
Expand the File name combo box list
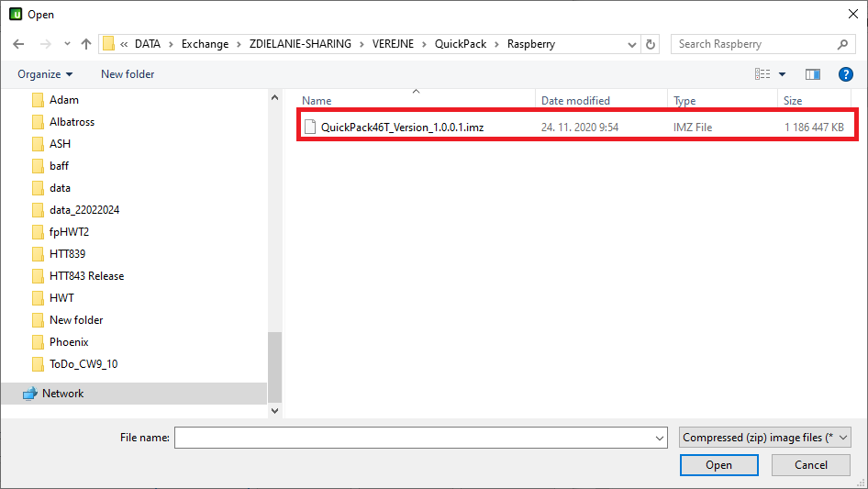pyautogui.click(x=659, y=439)
